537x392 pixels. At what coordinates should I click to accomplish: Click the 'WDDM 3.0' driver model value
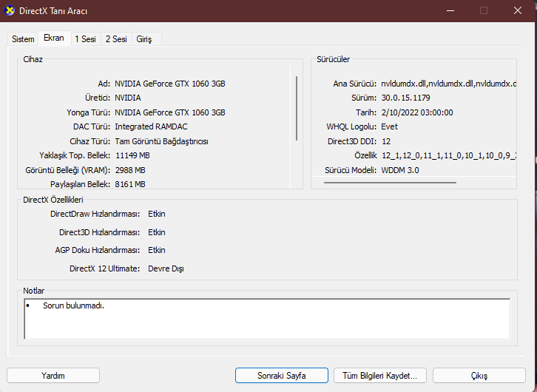[400, 170]
